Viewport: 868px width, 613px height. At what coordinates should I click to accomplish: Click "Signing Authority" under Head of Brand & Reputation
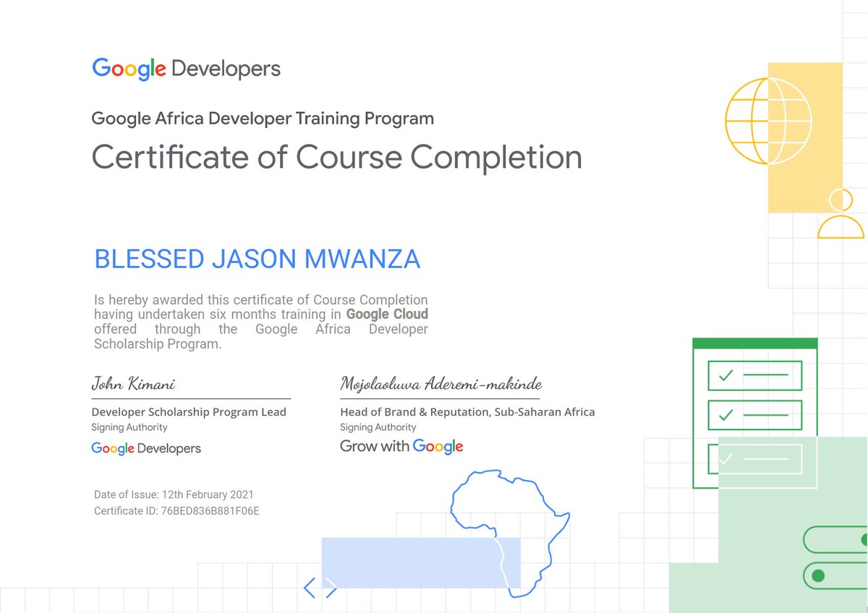pos(378,428)
